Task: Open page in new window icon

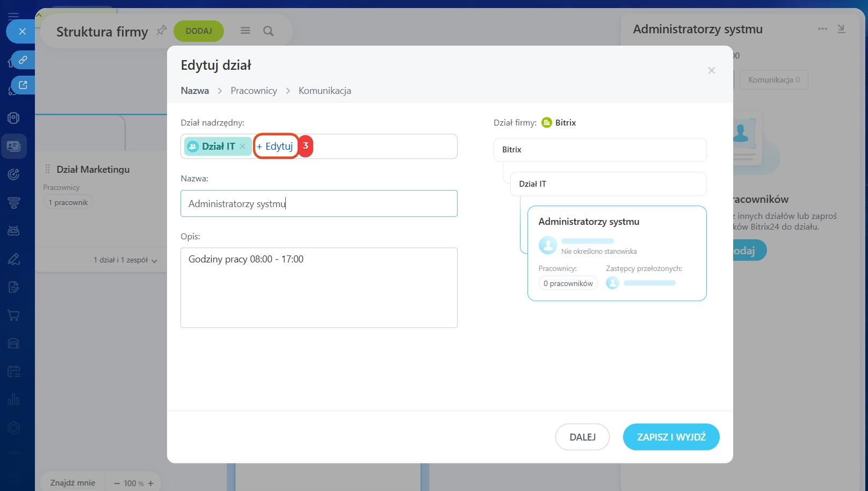Action: (x=23, y=85)
